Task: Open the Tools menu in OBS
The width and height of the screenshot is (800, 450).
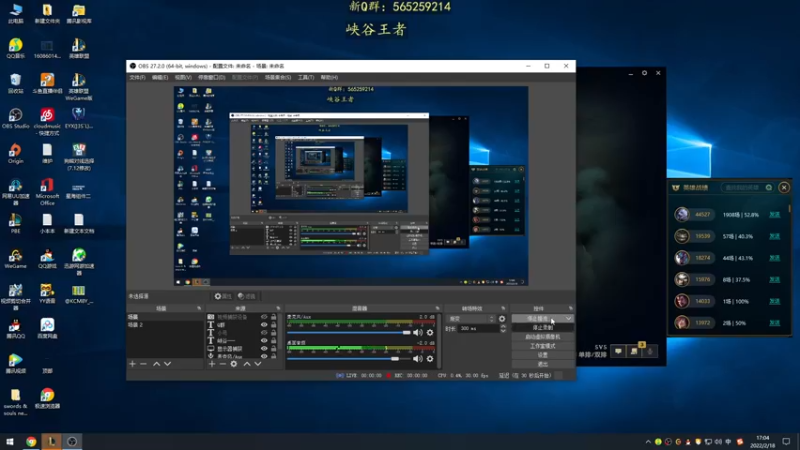Action: coord(306,78)
